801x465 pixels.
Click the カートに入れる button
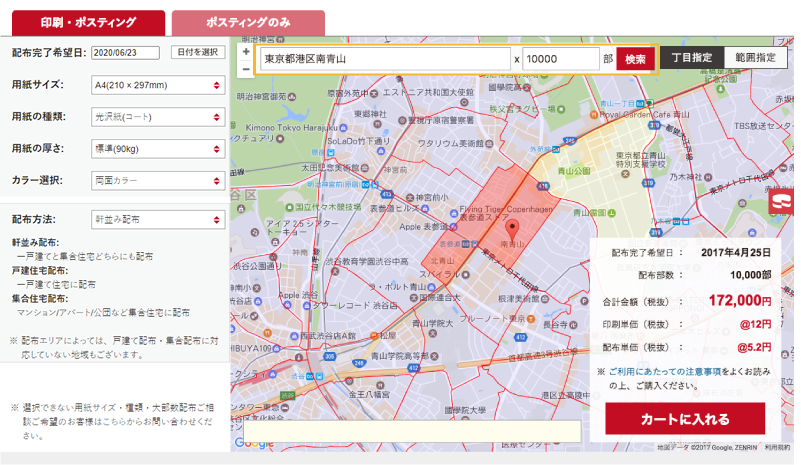point(685,419)
